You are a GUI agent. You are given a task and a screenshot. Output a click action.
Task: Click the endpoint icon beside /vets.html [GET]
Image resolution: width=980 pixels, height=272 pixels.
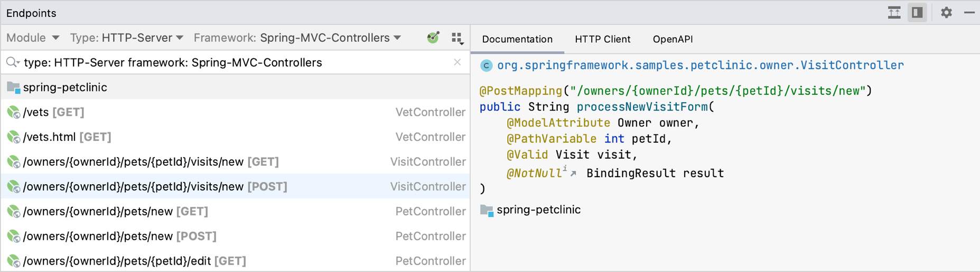(x=13, y=137)
